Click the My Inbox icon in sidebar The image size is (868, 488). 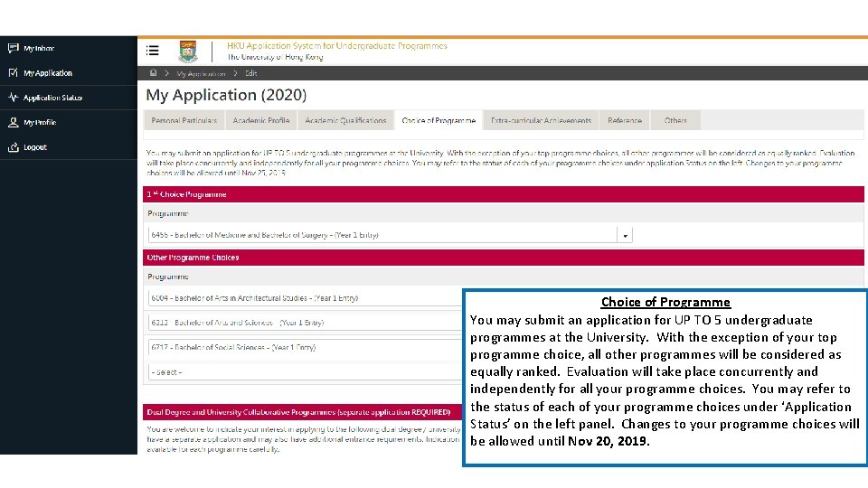click(x=14, y=48)
